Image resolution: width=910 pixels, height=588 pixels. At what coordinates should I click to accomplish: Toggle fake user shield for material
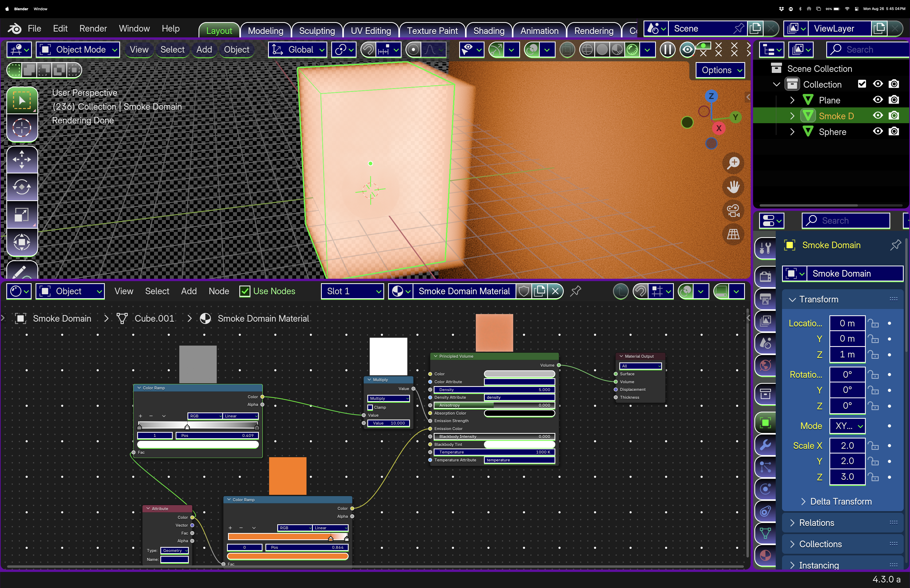(524, 291)
